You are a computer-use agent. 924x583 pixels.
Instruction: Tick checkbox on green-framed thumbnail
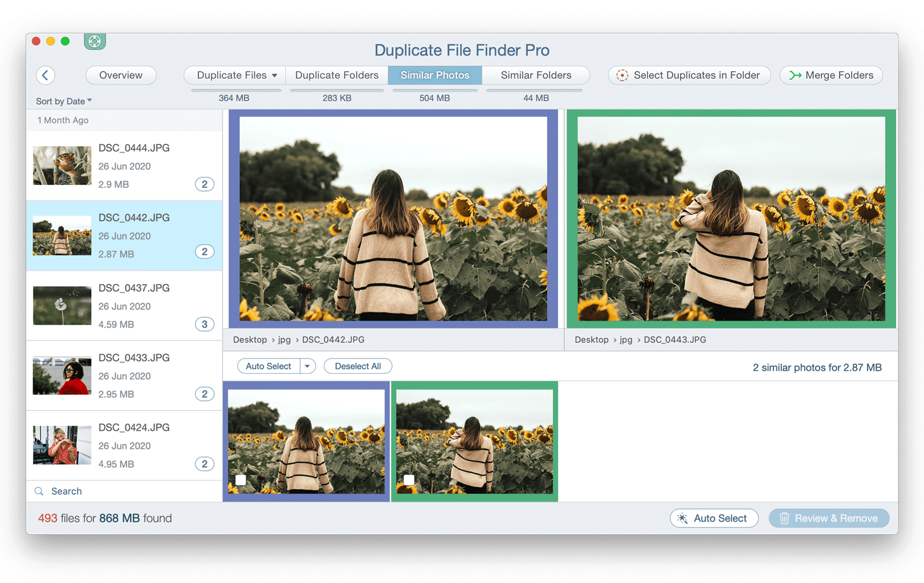(x=409, y=480)
